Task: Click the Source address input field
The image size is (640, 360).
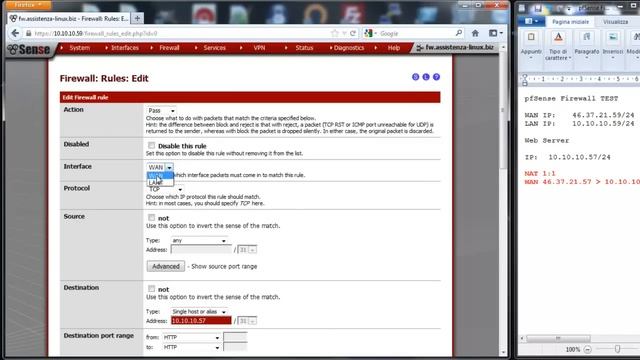Action: pyautogui.click(x=201, y=250)
